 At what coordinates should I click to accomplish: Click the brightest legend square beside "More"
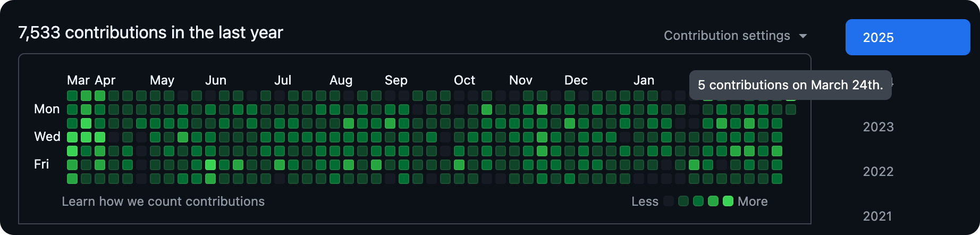pos(728,201)
